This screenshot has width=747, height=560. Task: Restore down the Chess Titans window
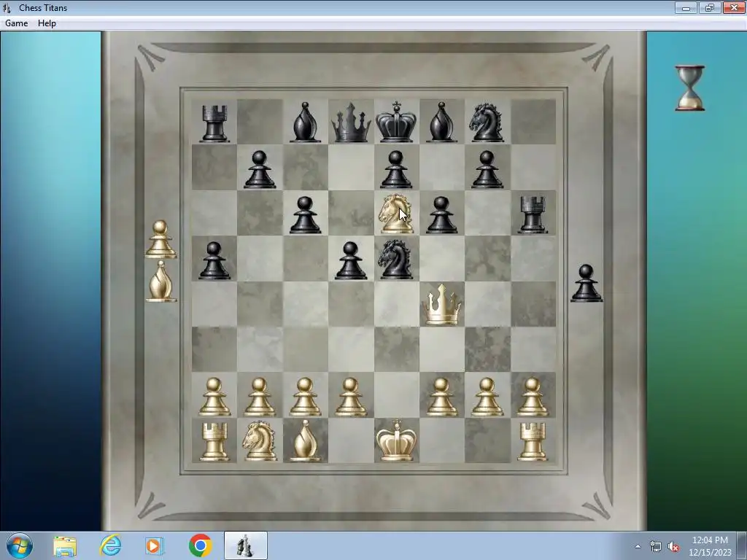pyautogui.click(x=710, y=7)
